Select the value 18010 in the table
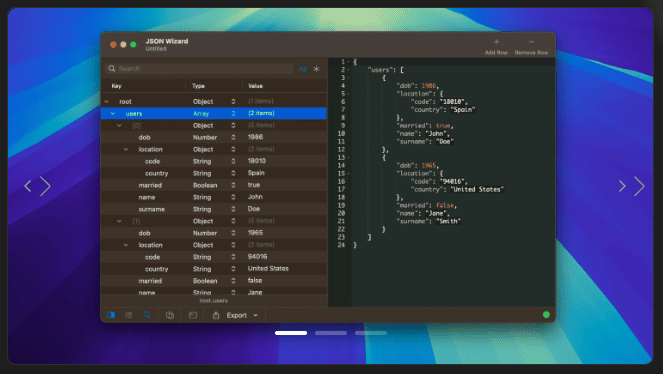This screenshot has height=374, width=663. (x=257, y=161)
